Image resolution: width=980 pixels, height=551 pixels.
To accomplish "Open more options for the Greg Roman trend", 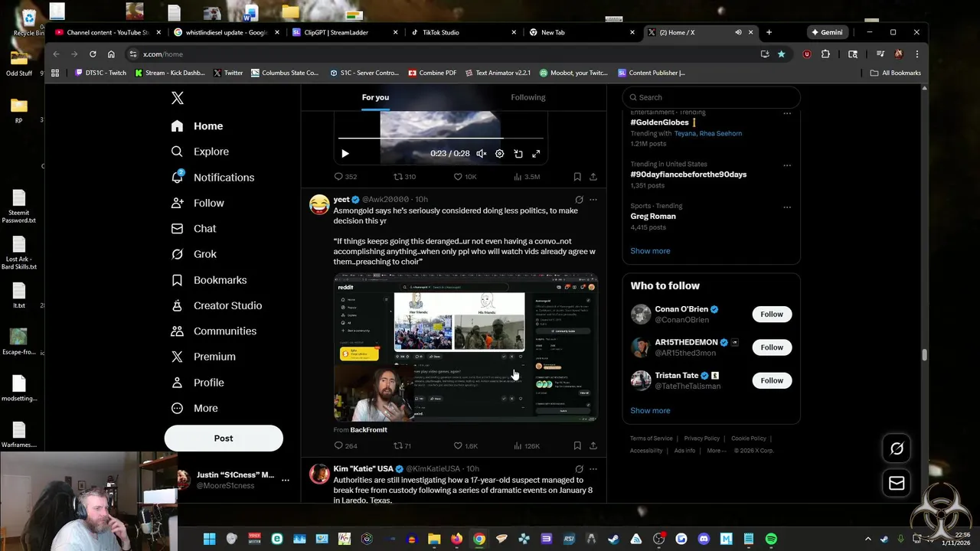I will pos(786,206).
